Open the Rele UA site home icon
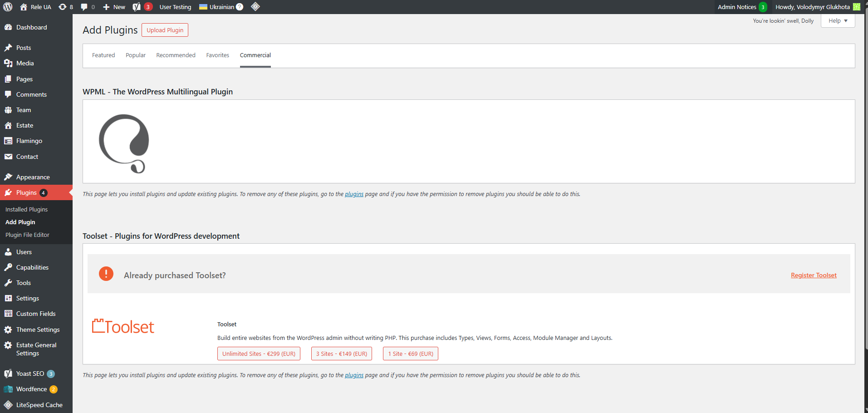Screen dimensions: 868x413 (x=24, y=7)
